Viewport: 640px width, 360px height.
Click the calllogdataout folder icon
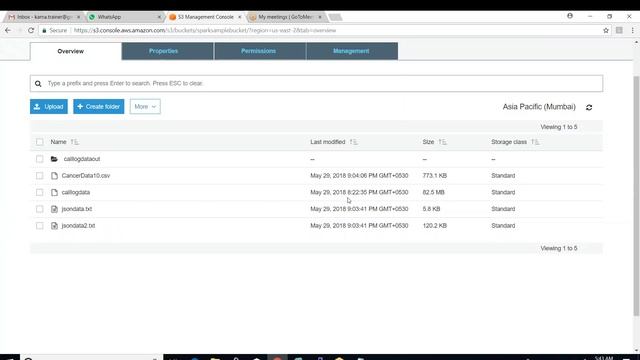(x=54, y=159)
